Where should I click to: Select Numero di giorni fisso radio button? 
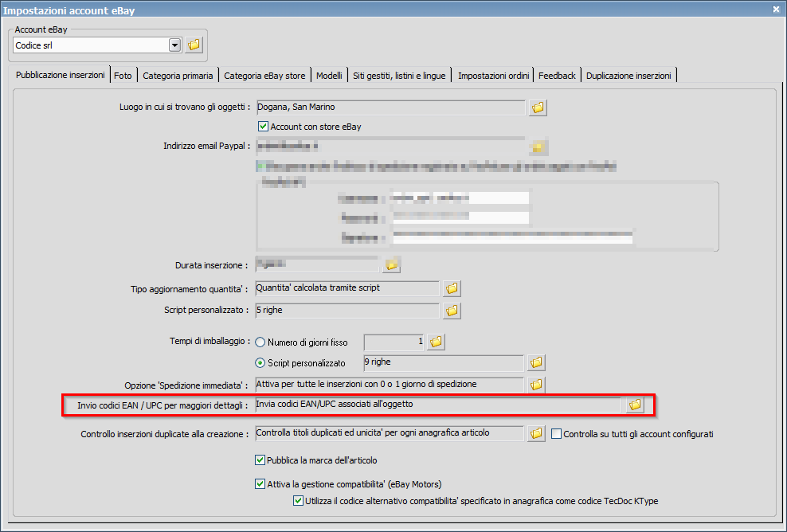[x=260, y=342]
